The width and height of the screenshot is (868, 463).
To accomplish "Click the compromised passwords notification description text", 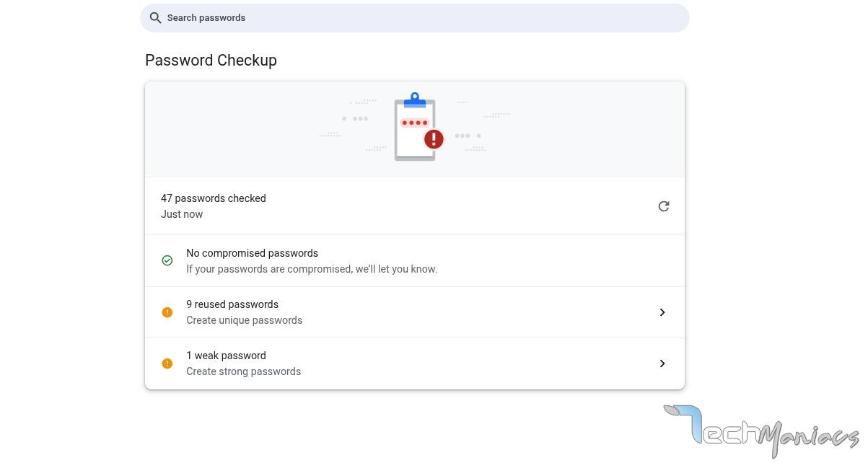I will [312, 269].
